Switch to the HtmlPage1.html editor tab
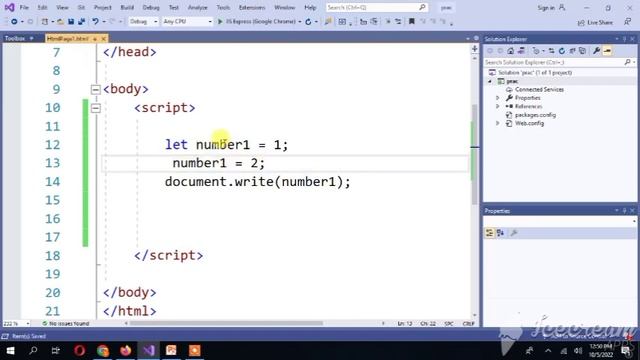640x360 pixels. point(68,39)
